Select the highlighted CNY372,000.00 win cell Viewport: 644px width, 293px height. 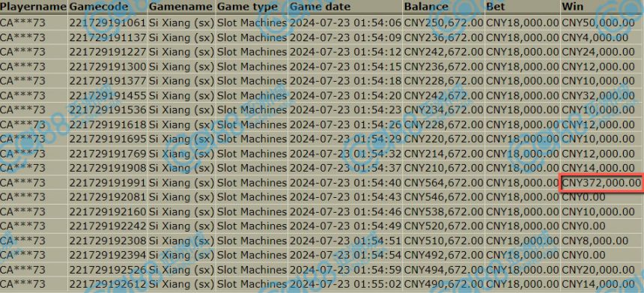[601, 182]
